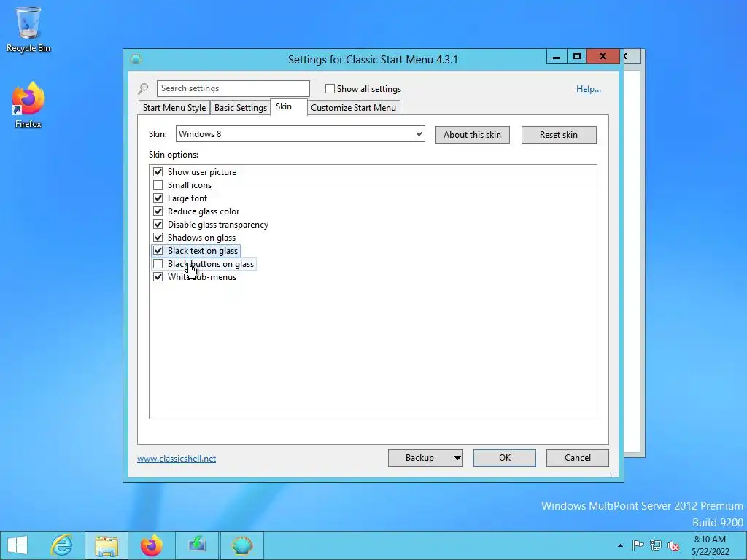Click the Classic Shell taskbar icon
Viewport: 747px width, 560px height.
[242, 545]
